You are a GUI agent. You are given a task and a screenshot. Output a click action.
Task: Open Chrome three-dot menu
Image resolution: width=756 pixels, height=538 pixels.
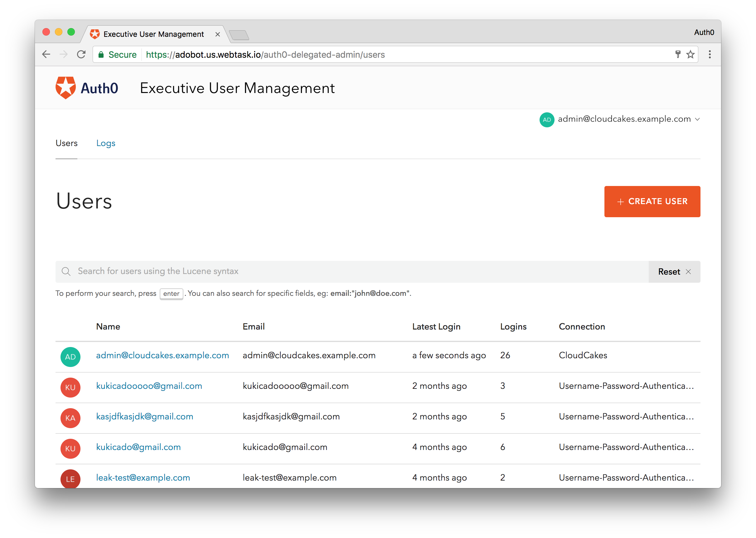710,54
